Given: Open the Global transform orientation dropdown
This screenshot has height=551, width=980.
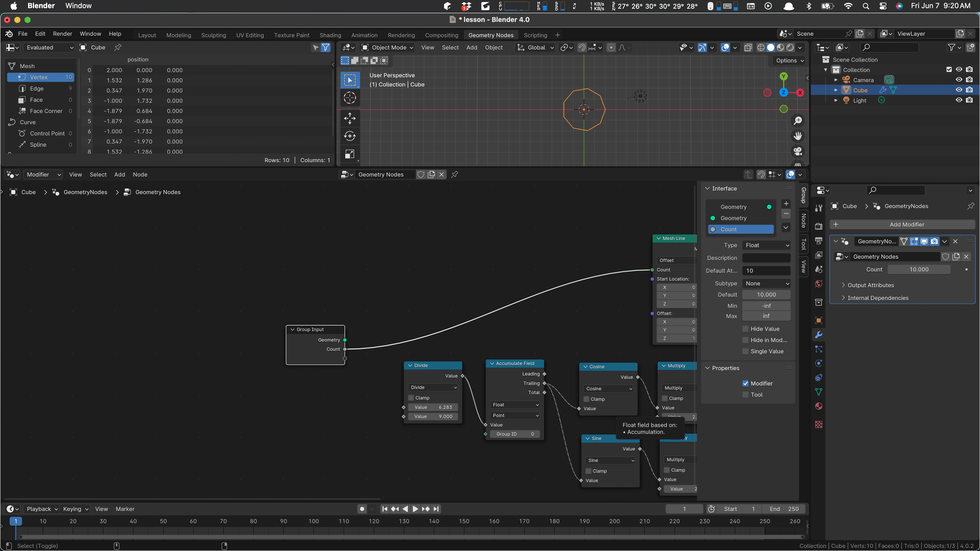Looking at the screenshot, I should (x=536, y=47).
